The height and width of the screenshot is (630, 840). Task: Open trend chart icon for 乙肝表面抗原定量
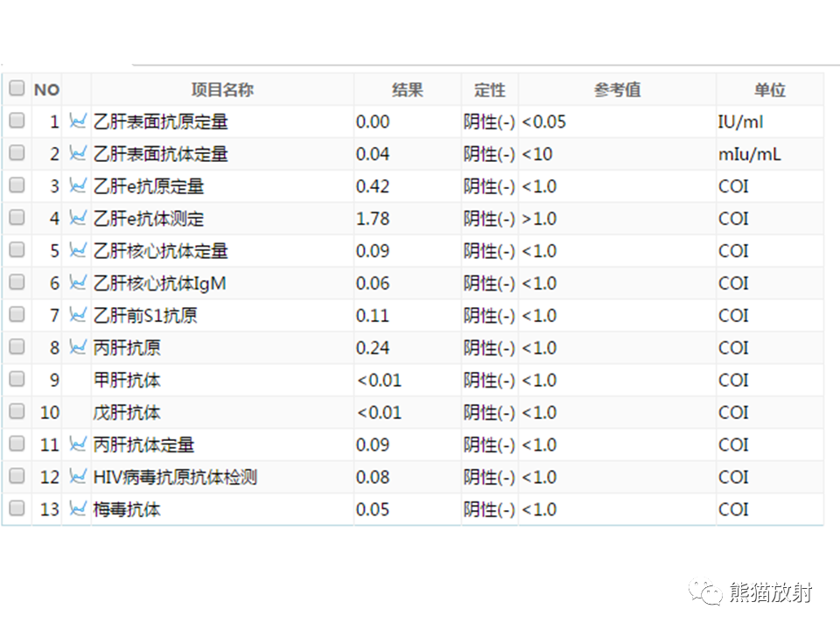(x=78, y=122)
